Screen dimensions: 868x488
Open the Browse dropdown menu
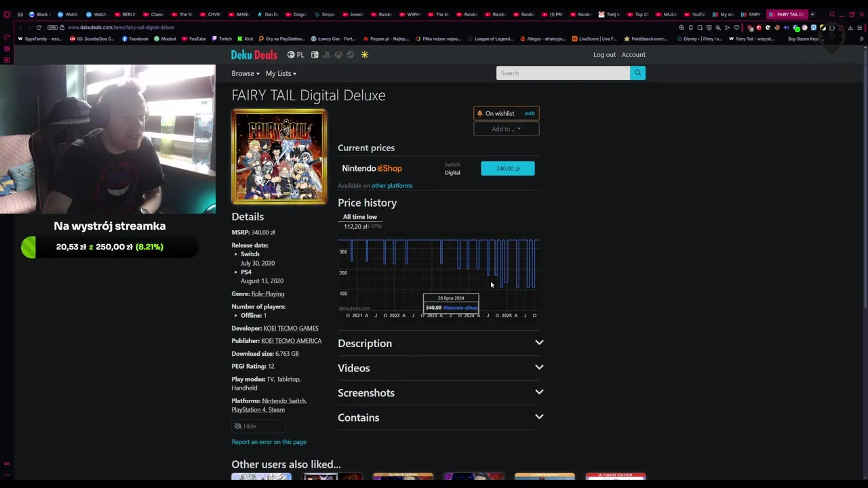point(245,73)
